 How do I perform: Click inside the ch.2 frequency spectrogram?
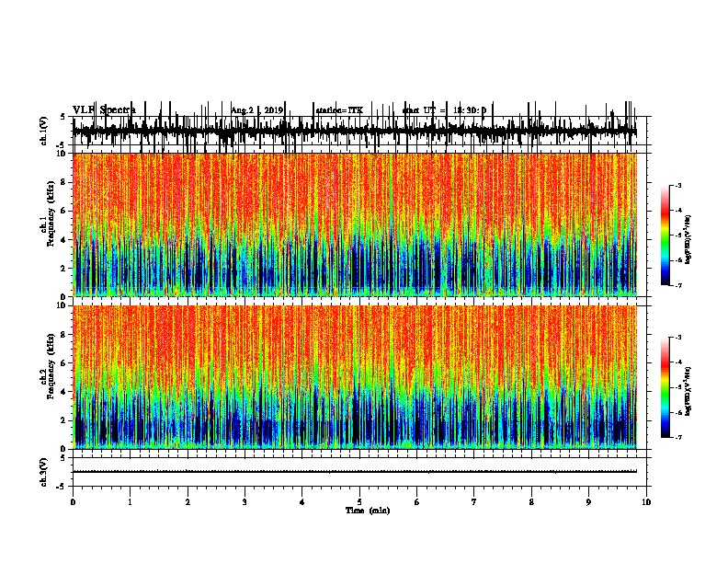pyautogui.click(x=355, y=377)
